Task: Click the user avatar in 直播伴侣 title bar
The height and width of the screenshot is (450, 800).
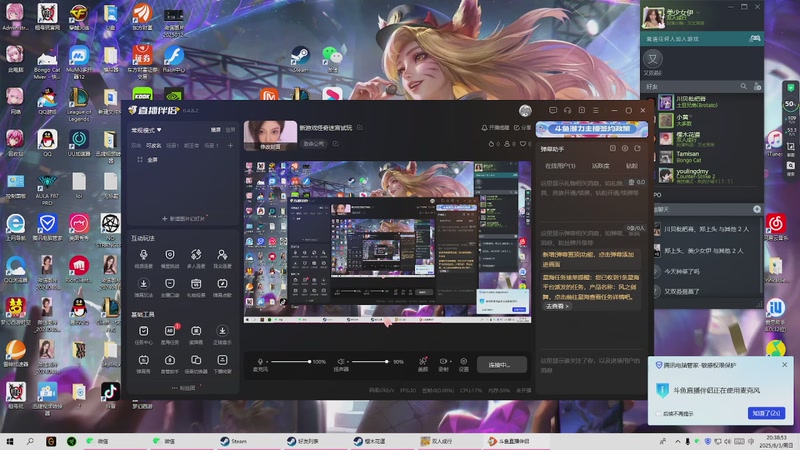Action: [525, 110]
